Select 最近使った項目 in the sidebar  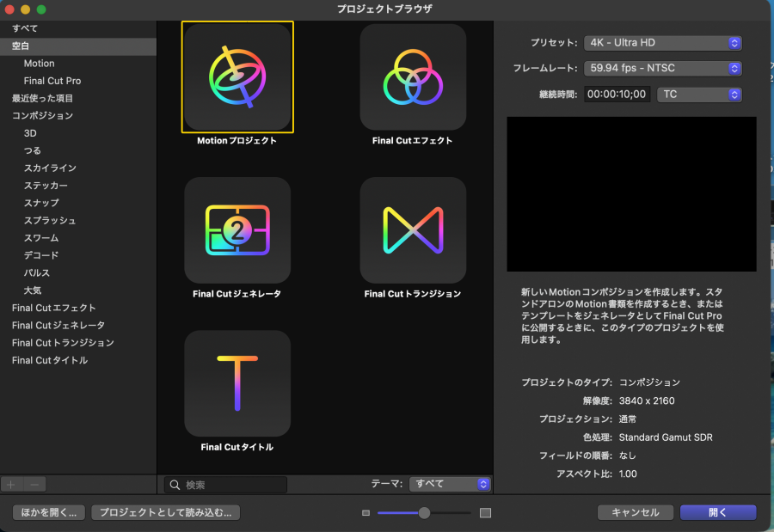[42, 98]
